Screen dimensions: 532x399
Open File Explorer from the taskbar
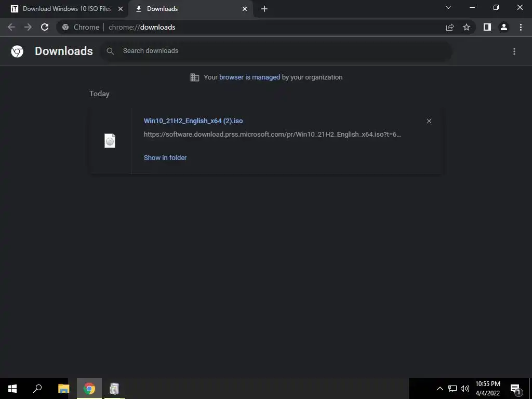click(x=63, y=389)
